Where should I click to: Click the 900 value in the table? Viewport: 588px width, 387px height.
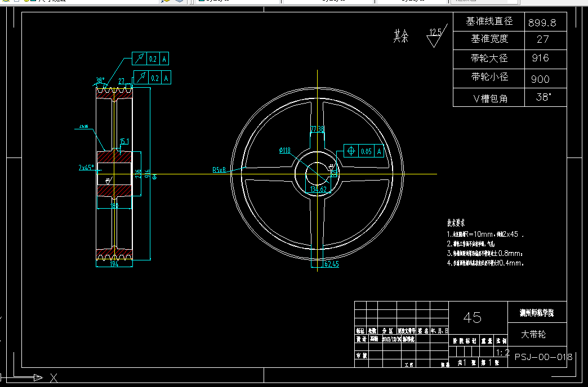[540, 79]
